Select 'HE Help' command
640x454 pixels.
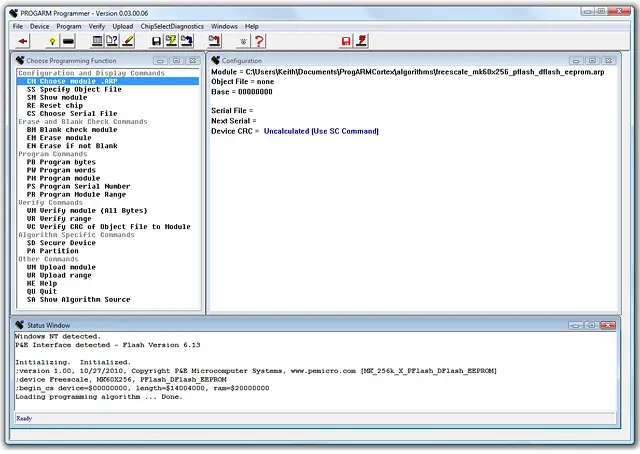point(42,283)
